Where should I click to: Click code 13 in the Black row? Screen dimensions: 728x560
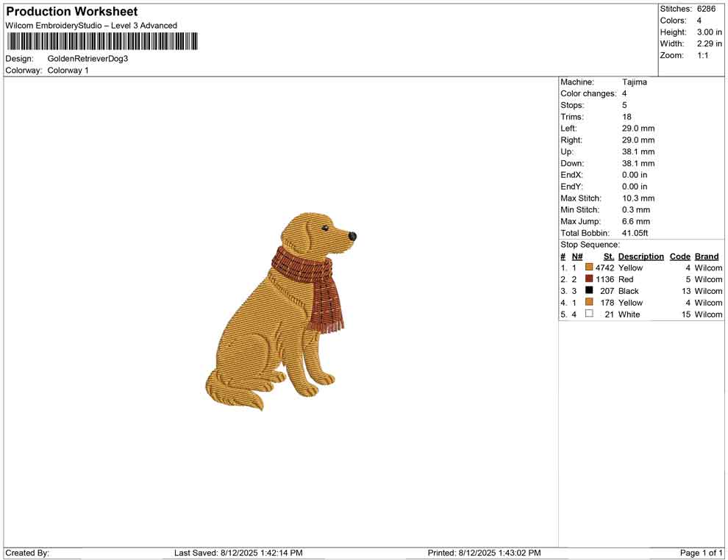pos(686,291)
